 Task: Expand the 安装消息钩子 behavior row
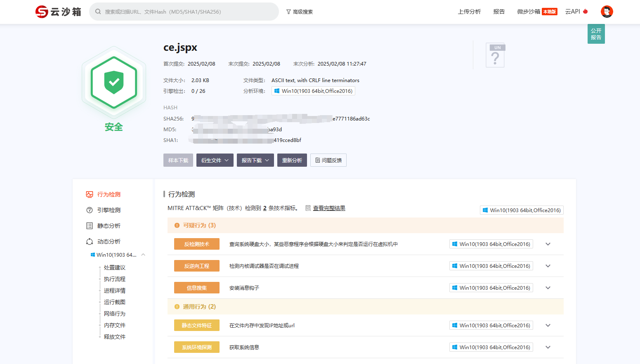(548, 288)
